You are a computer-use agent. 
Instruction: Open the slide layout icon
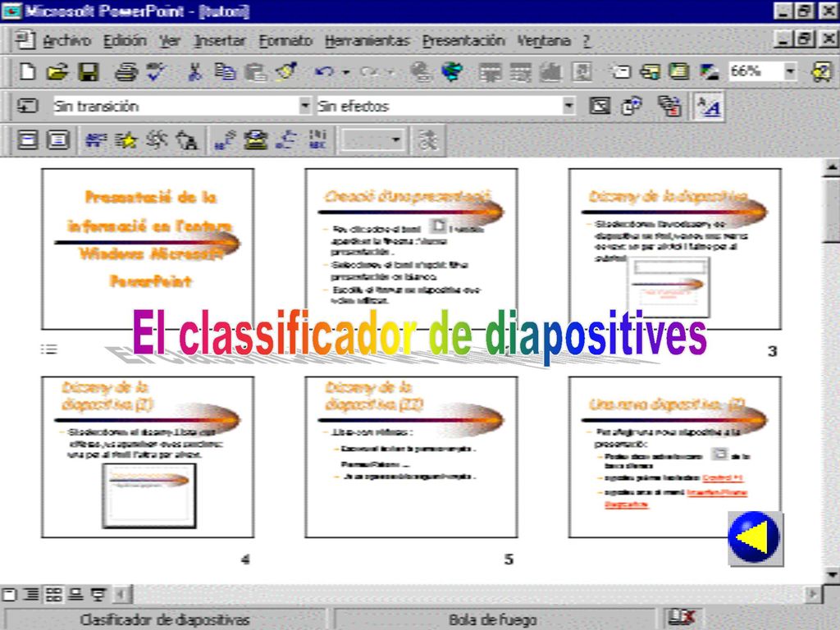651,71
